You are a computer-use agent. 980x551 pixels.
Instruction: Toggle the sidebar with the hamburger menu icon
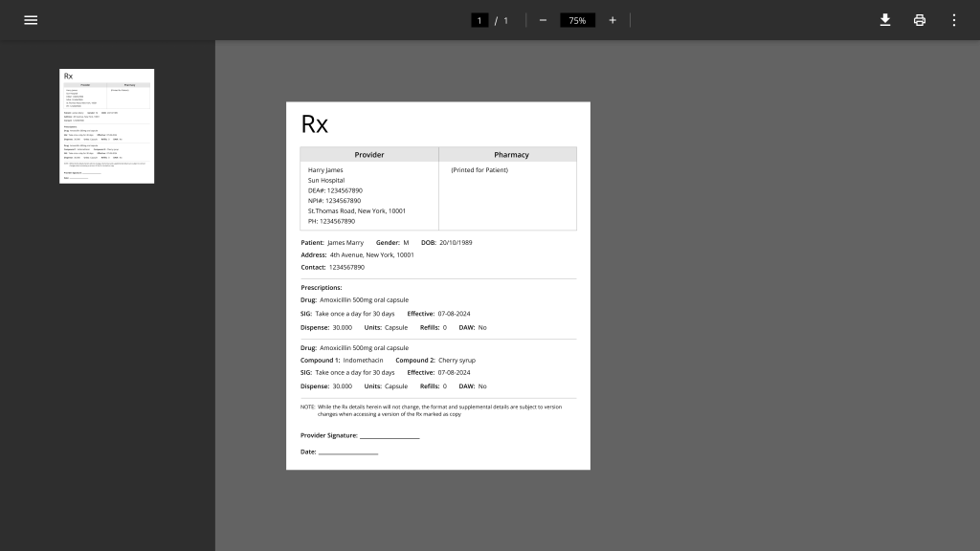pos(31,20)
